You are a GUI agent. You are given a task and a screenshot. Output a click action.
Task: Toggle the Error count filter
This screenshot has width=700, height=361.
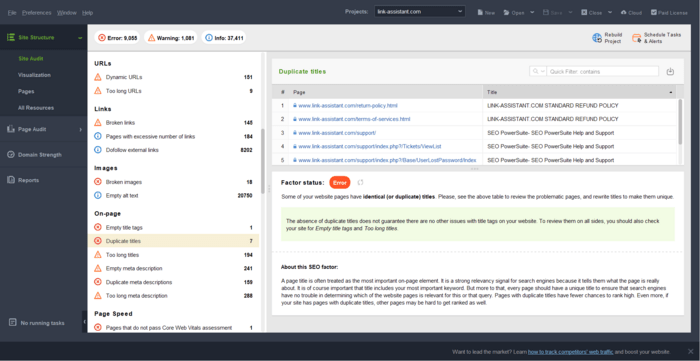coord(118,38)
